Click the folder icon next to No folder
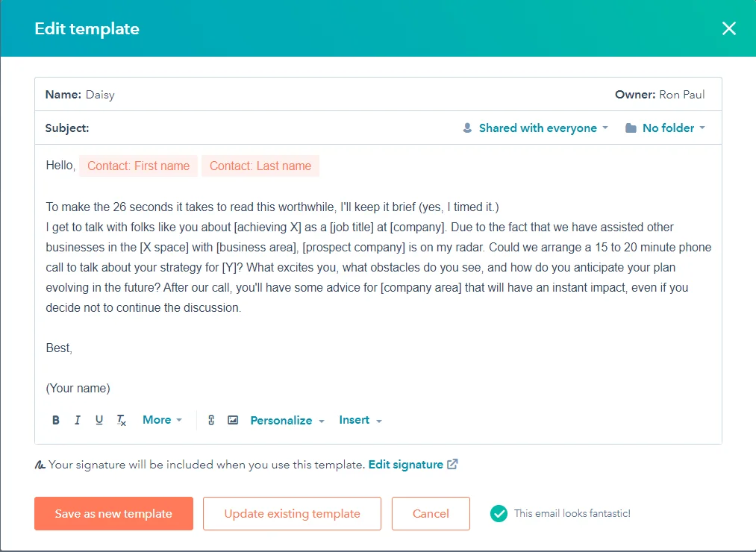 coord(631,128)
